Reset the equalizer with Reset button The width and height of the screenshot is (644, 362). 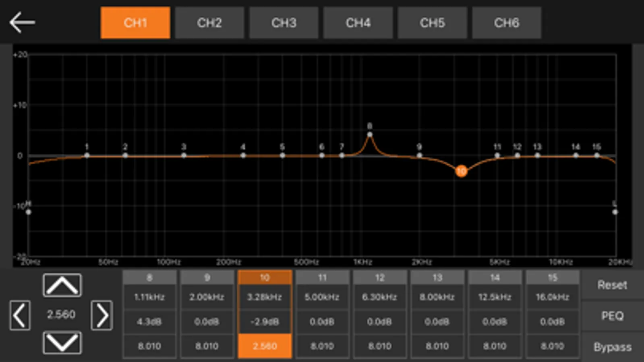(x=612, y=285)
